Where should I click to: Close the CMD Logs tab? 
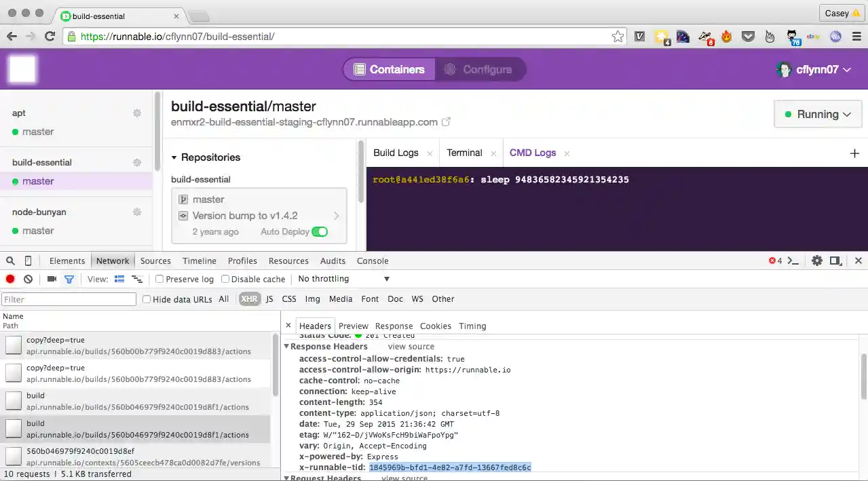pyautogui.click(x=567, y=153)
